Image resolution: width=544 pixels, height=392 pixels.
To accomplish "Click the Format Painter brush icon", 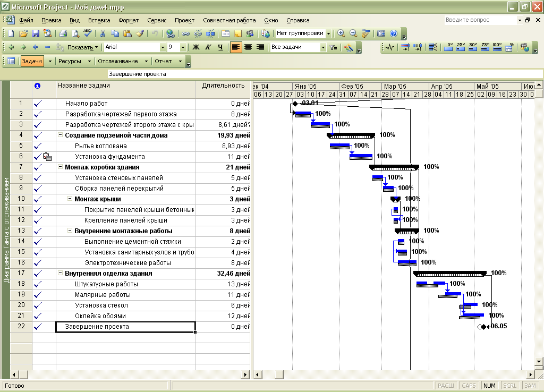I will pos(140,33).
